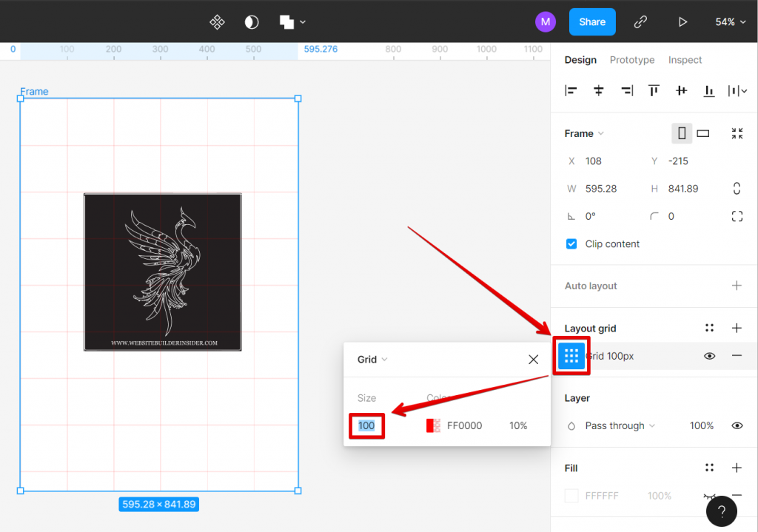
Task: Switch to the Prototype tab
Action: point(631,60)
